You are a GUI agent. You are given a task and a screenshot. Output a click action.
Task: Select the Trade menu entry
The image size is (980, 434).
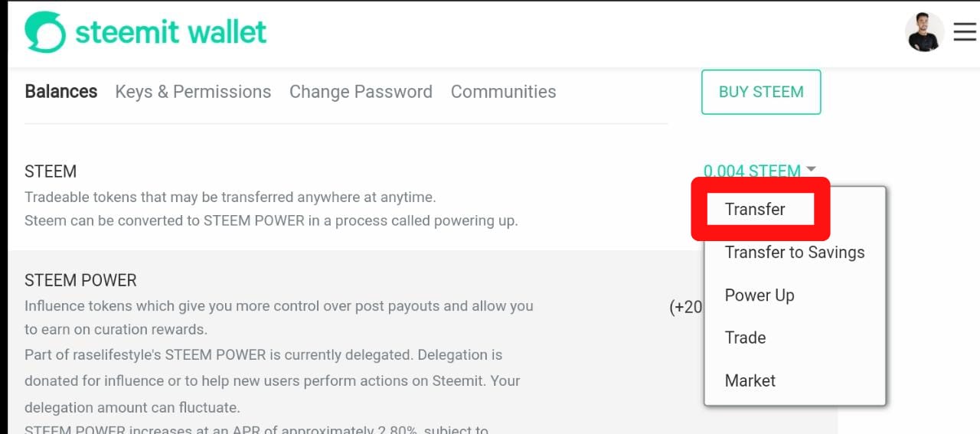745,338
